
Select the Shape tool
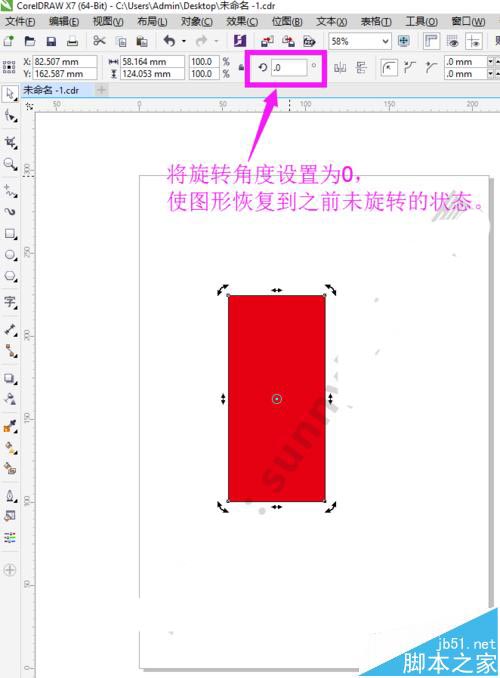(10, 116)
